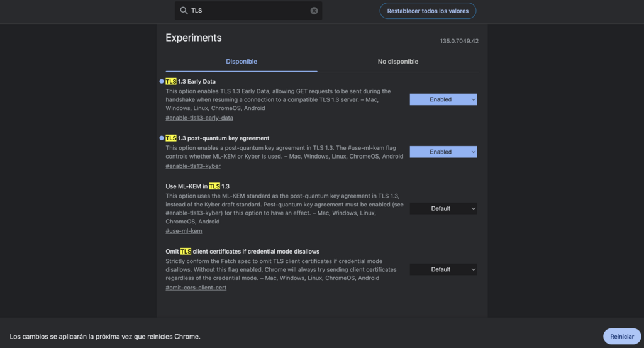Screen dimensions: 644x348
Task: Expand the Omit TLS client certificates dropdown
Action: point(443,269)
